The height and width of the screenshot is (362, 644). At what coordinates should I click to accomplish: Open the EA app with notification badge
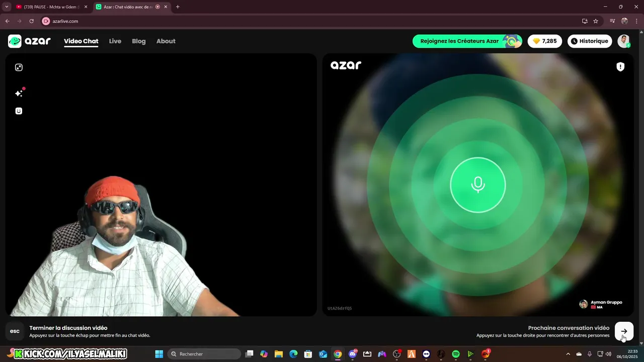coord(486,354)
